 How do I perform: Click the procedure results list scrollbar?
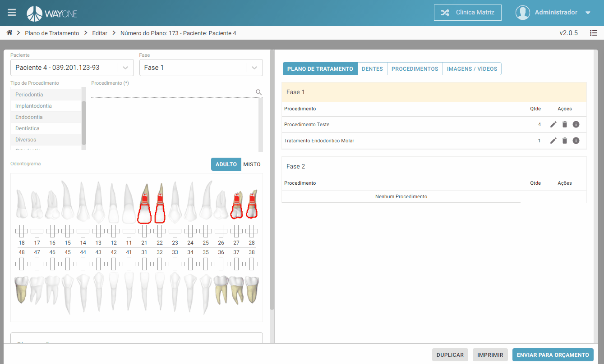(261, 125)
